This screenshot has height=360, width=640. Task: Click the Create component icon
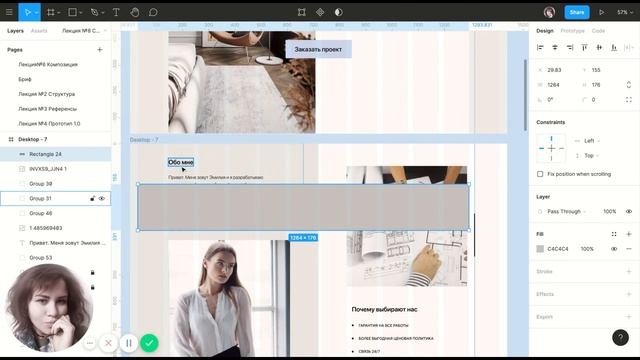320,12
